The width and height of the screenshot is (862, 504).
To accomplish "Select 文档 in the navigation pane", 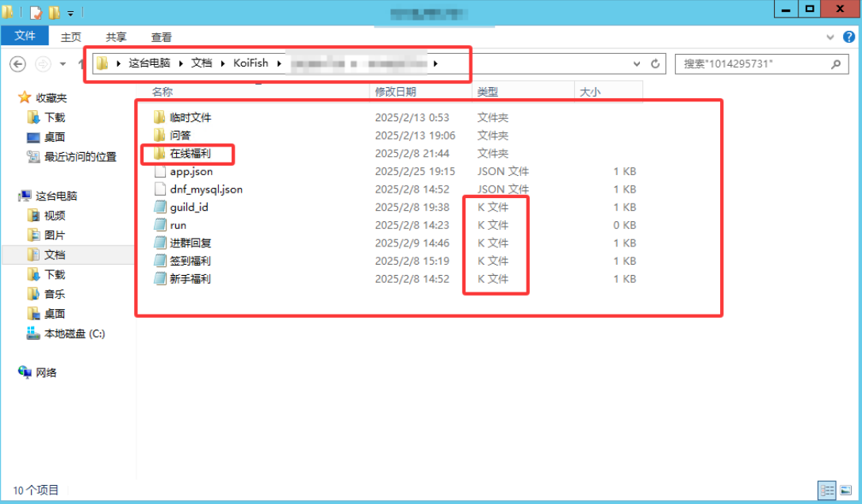I will 55,255.
